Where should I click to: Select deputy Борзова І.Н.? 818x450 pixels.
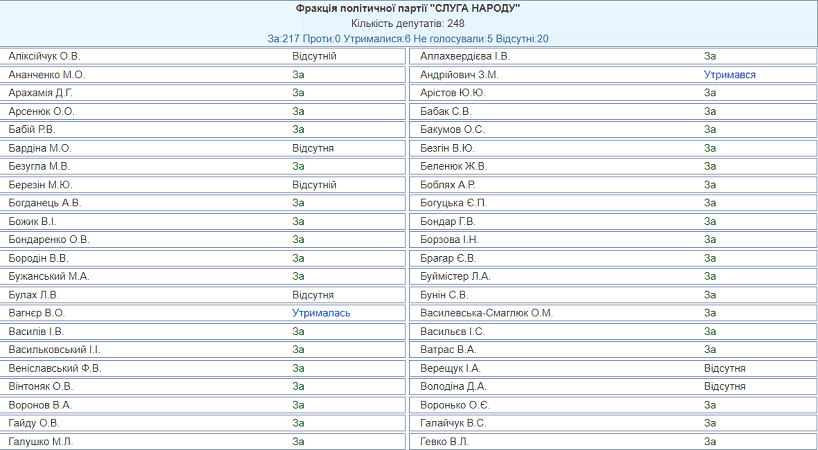pyautogui.click(x=449, y=240)
